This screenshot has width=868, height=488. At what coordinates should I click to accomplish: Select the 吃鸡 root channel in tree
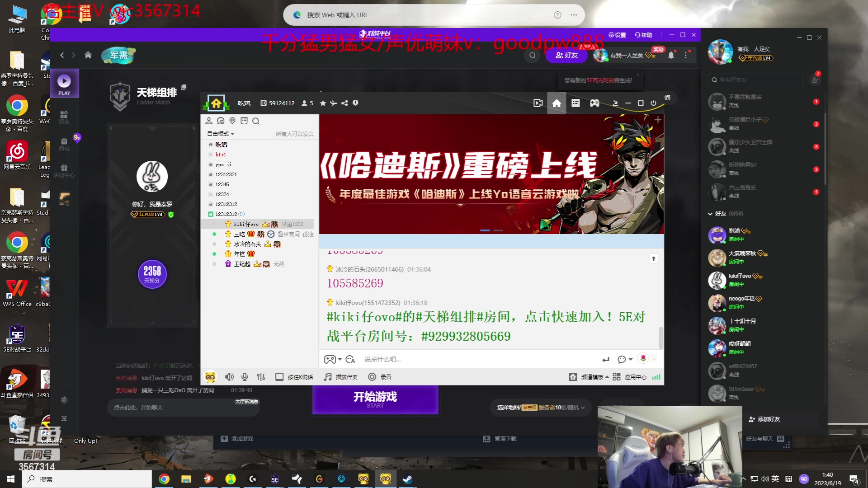221,145
